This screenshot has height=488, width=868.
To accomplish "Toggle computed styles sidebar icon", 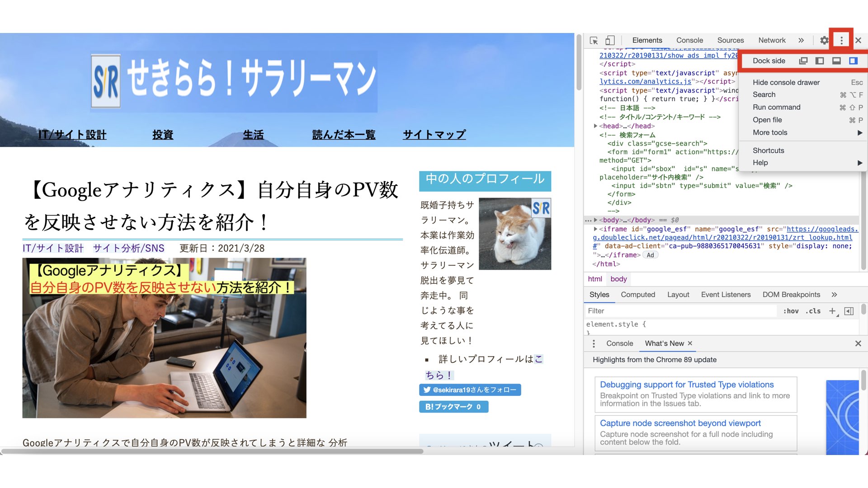I will [x=849, y=311].
